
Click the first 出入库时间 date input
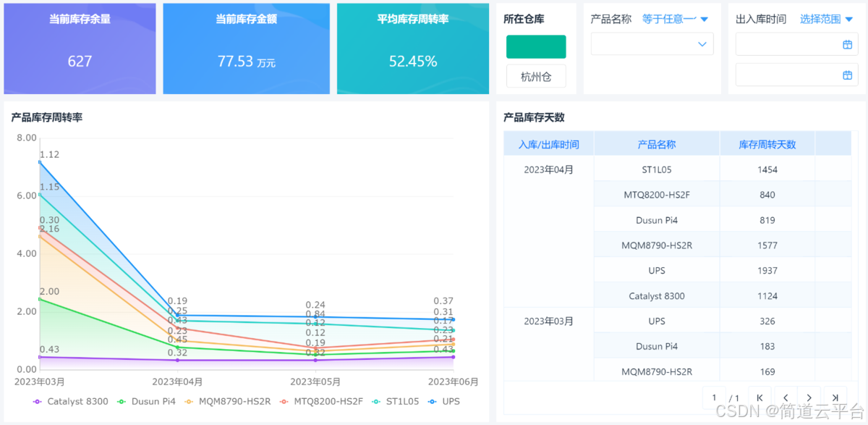[x=796, y=44]
